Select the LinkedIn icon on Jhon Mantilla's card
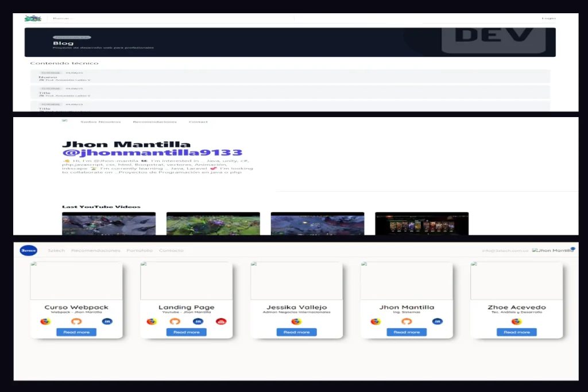 coord(438,321)
